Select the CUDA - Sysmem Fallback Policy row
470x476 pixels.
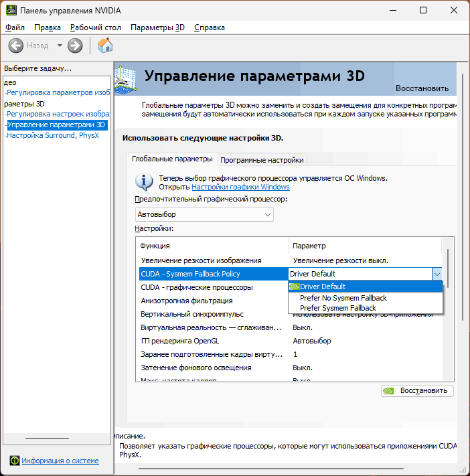point(214,274)
